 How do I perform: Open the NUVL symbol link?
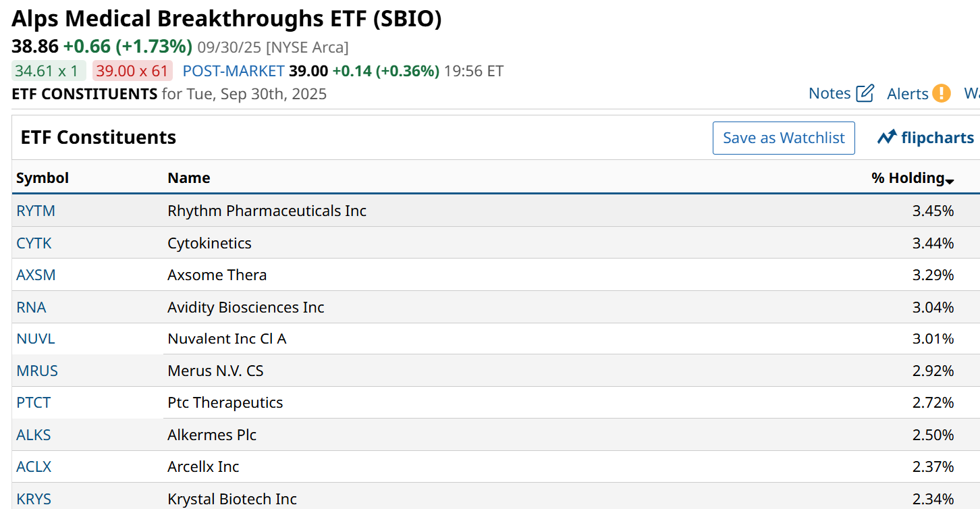pos(36,339)
